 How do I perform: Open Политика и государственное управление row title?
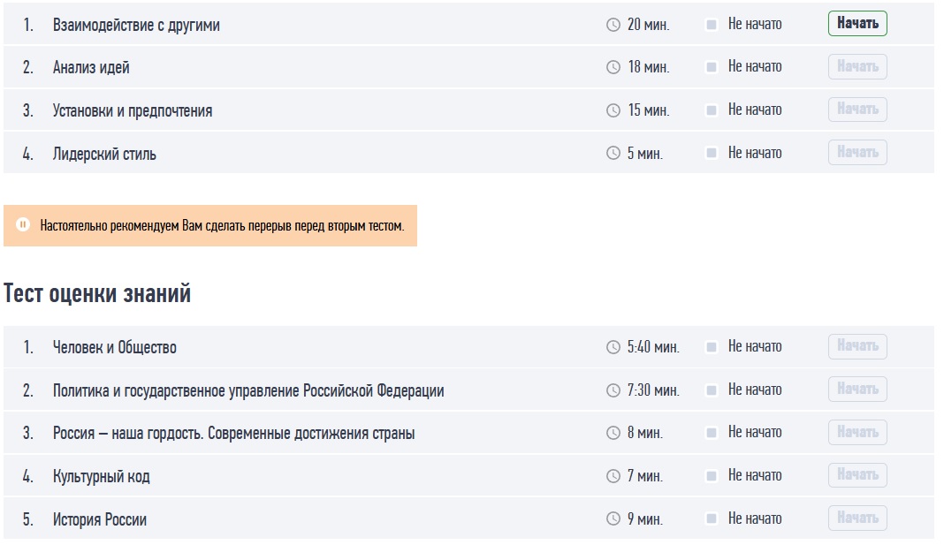pos(248,390)
